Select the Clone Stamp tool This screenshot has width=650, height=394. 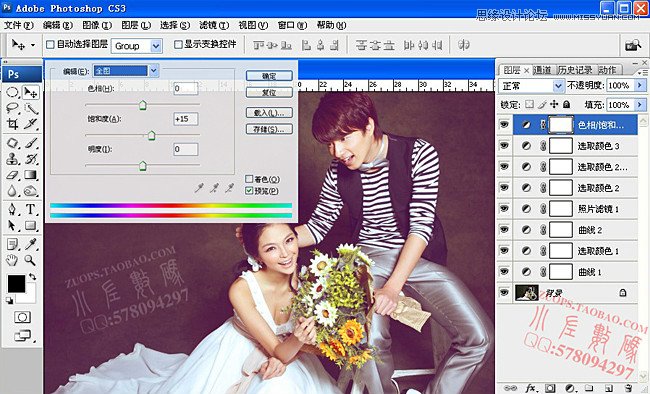point(12,159)
